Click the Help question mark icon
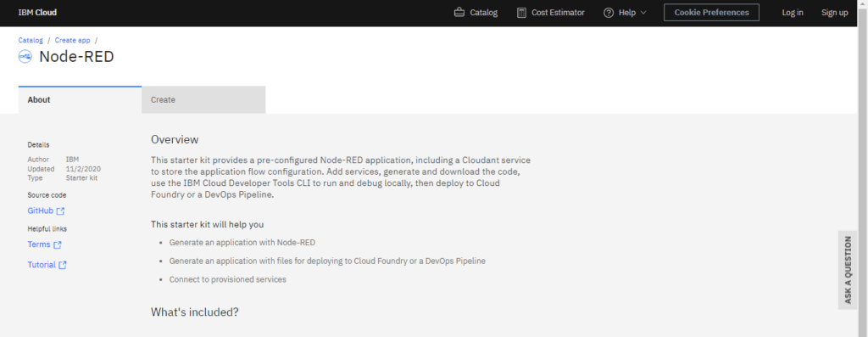 tap(609, 13)
